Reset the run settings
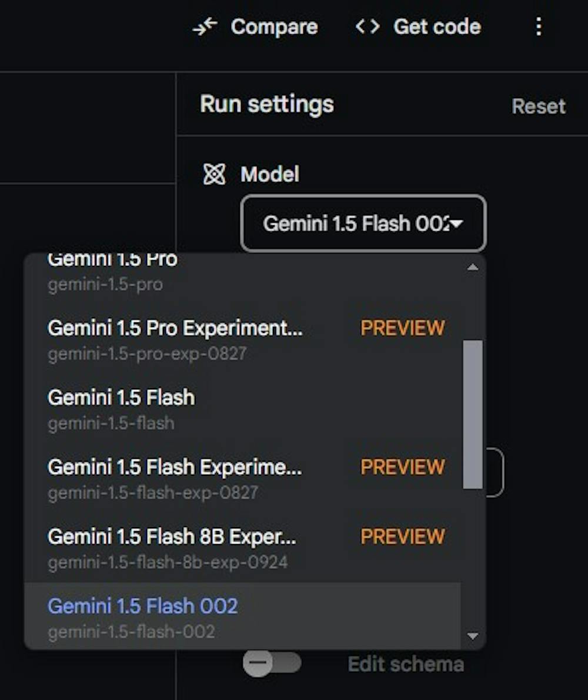588x700 pixels. point(538,106)
